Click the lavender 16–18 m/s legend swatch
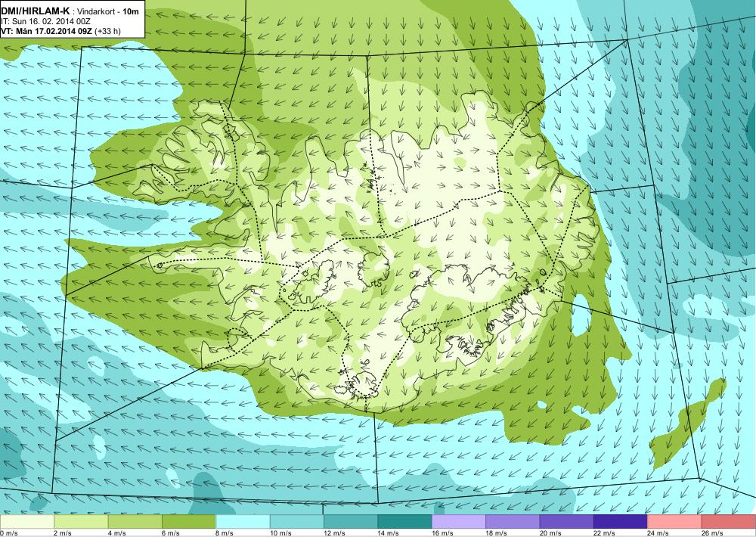Viewport: 756px width, 537px height. pyautogui.click(x=459, y=522)
